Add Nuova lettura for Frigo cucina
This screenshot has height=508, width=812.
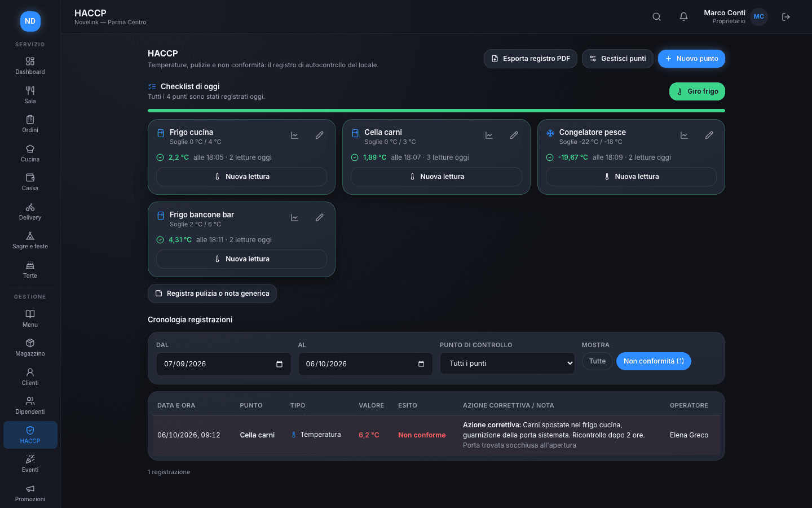click(241, 177)
